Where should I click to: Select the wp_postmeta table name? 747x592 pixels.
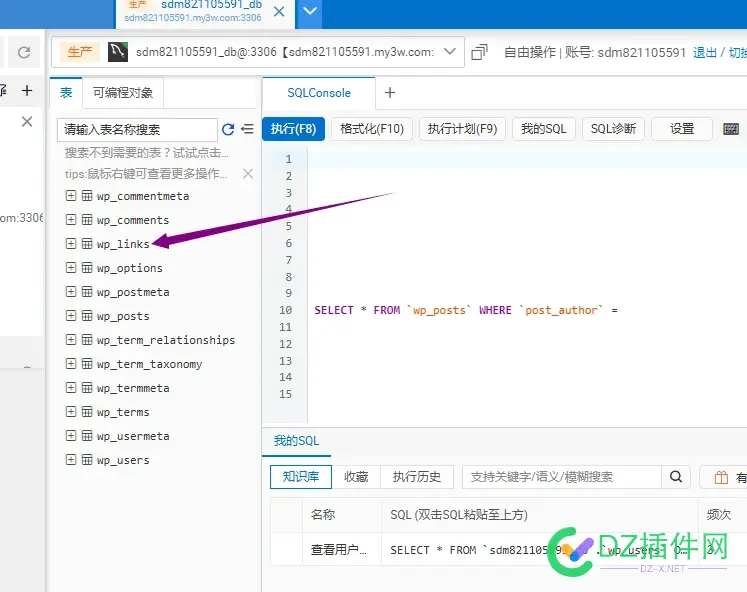(133, 292)
